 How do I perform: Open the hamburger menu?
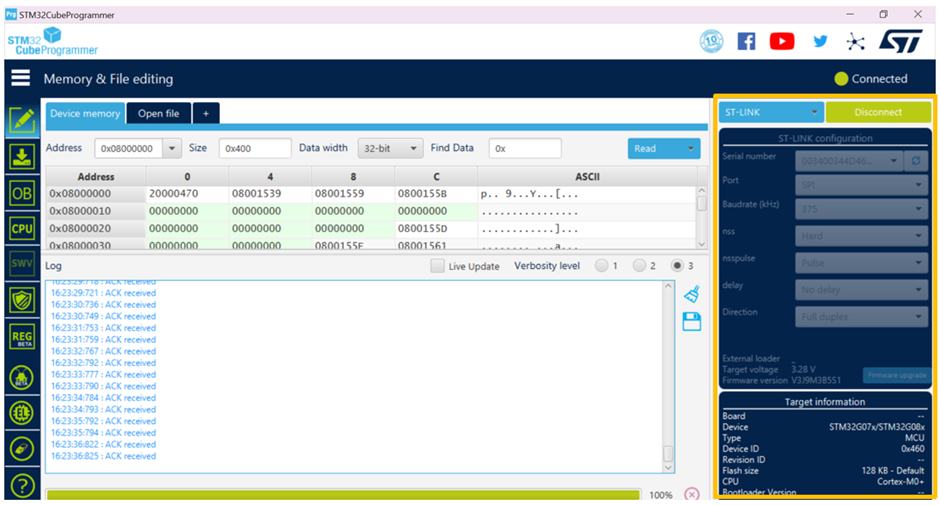tap(20, 78)
